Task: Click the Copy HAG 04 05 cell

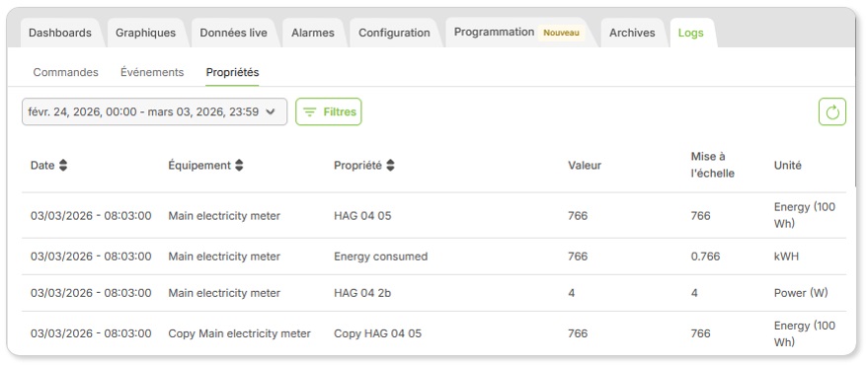Action: [377, 333]
